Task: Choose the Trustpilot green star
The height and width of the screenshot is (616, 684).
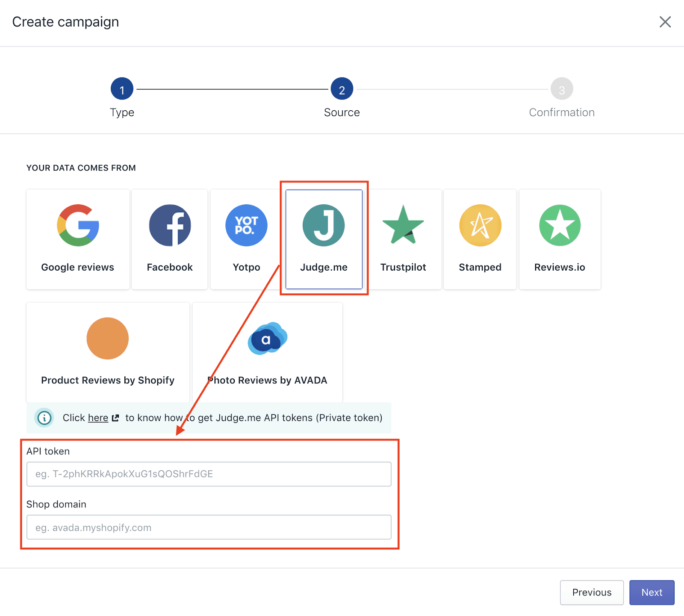Action: point(403,225)
